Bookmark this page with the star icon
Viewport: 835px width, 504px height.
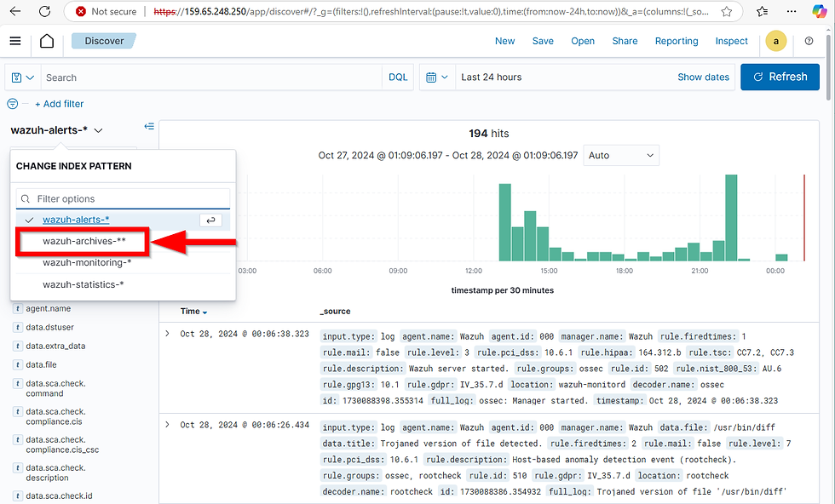pyautogui.click(x=726, y=11)
